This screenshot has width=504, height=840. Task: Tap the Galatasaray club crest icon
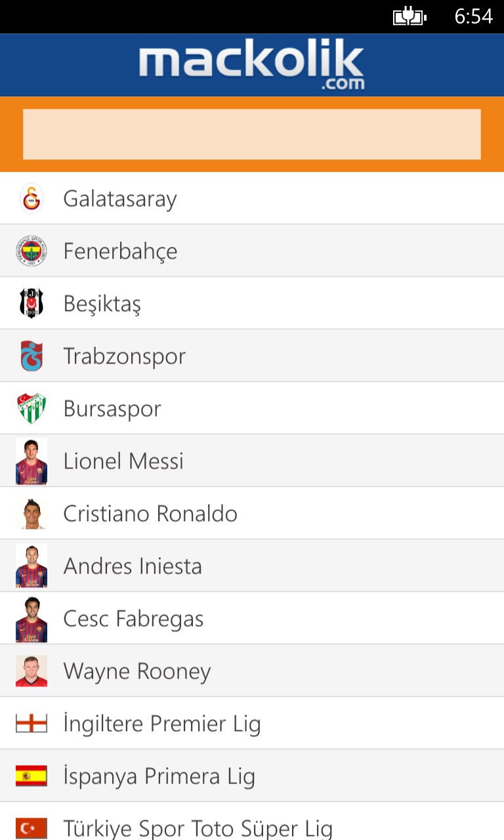point(31,198)
